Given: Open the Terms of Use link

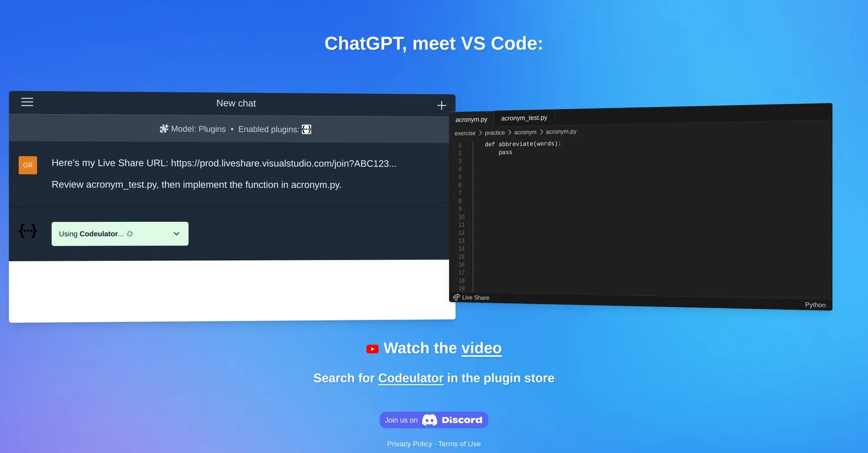Looking at the screenshot, I should tap(460, 444).
